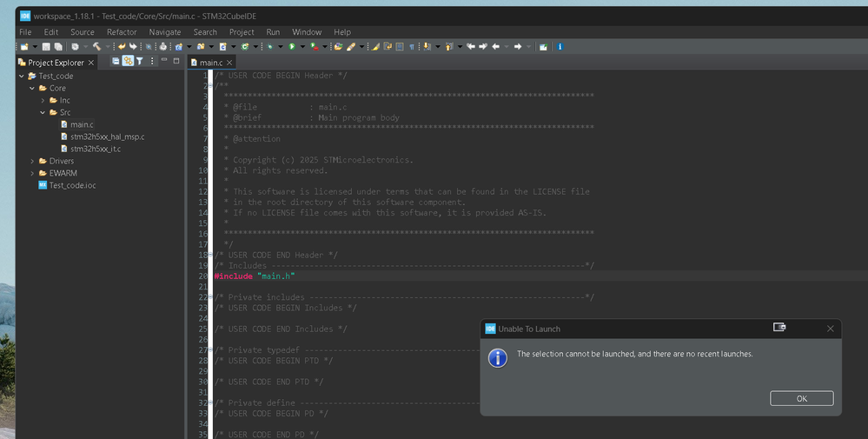
Task: Expand the Drivers folder
Action: coord(32,161)
